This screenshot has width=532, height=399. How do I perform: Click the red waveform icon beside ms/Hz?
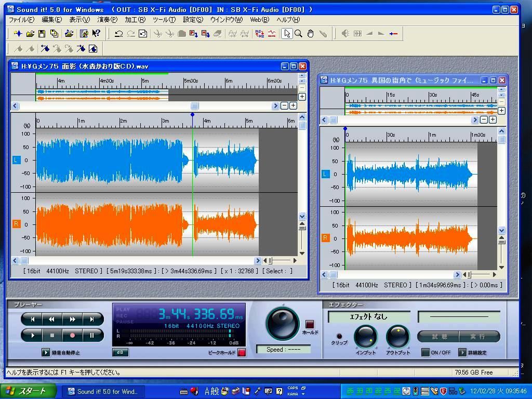pos(272,34)
